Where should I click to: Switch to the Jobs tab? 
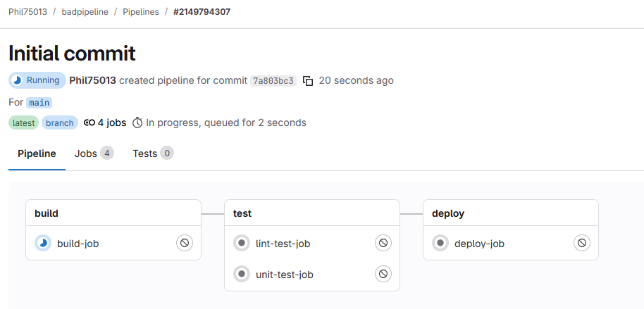(x=94, y=153)
